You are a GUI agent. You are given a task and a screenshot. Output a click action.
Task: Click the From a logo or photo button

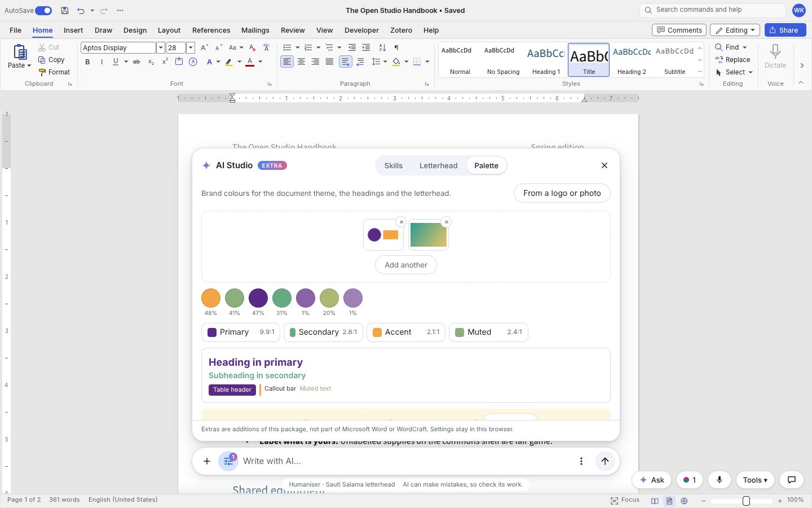coord(562,193)
